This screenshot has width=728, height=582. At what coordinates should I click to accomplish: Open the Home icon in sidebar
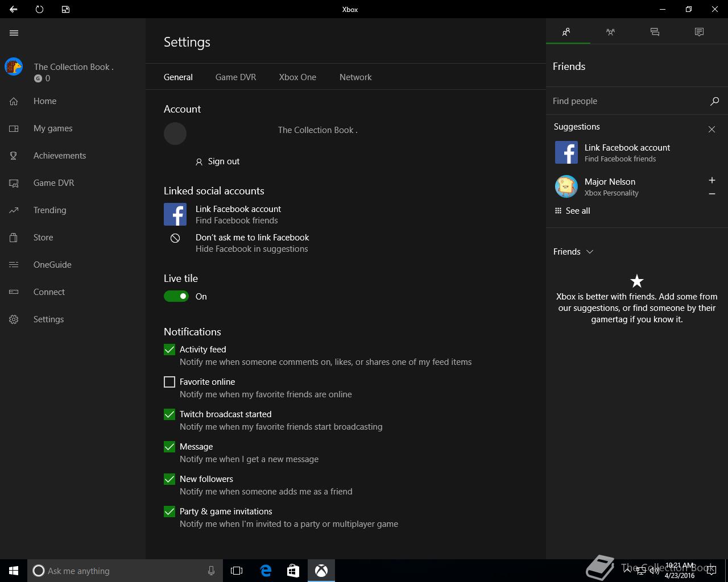(14, 101)
